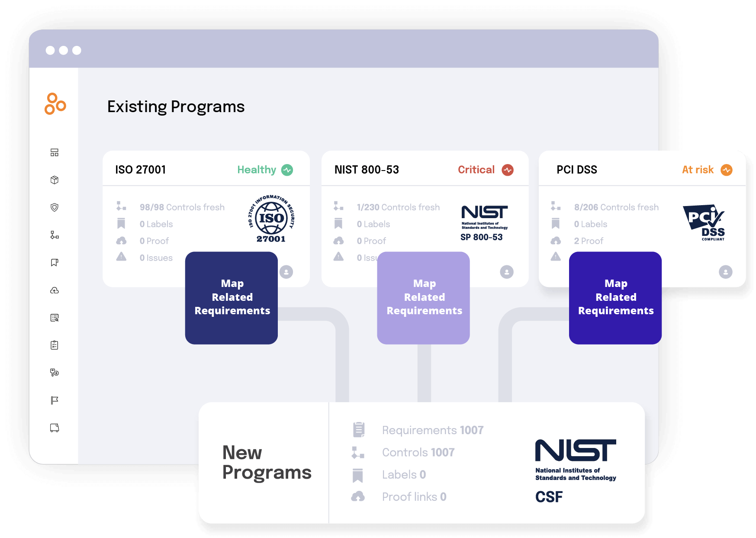Click the user avatar on NIST 800-53 card
Image resolution: width=756 pixels, height=538 pixels.
507,272
